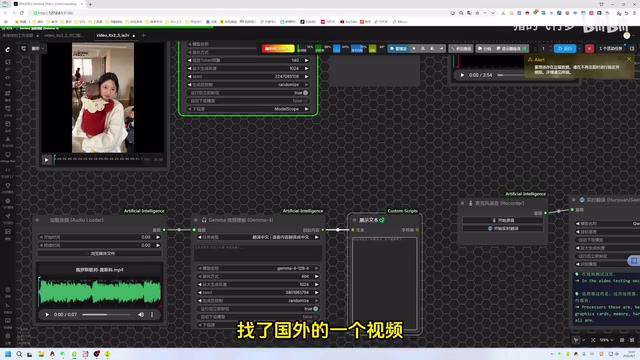Play the 3:54 audio clip
640x360 pixels.
tap(462, 75)
